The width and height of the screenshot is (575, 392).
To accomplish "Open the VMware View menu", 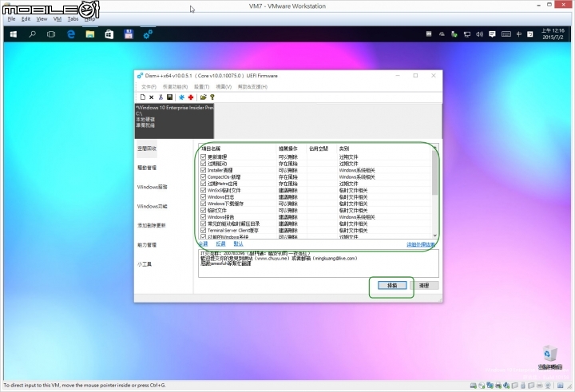I will tap(42, 19).
